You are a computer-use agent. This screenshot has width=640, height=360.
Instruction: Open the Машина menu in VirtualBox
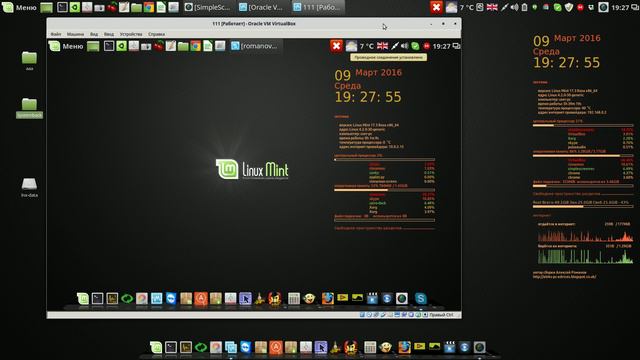[76, 34]
